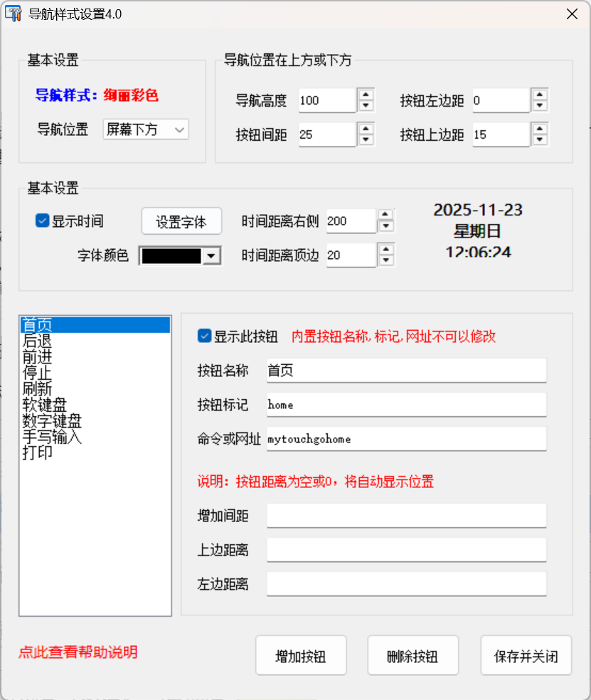The image size is (591, 700).
Task: Uncheck the 显示此按钮 checkbox
Action: 205,336
